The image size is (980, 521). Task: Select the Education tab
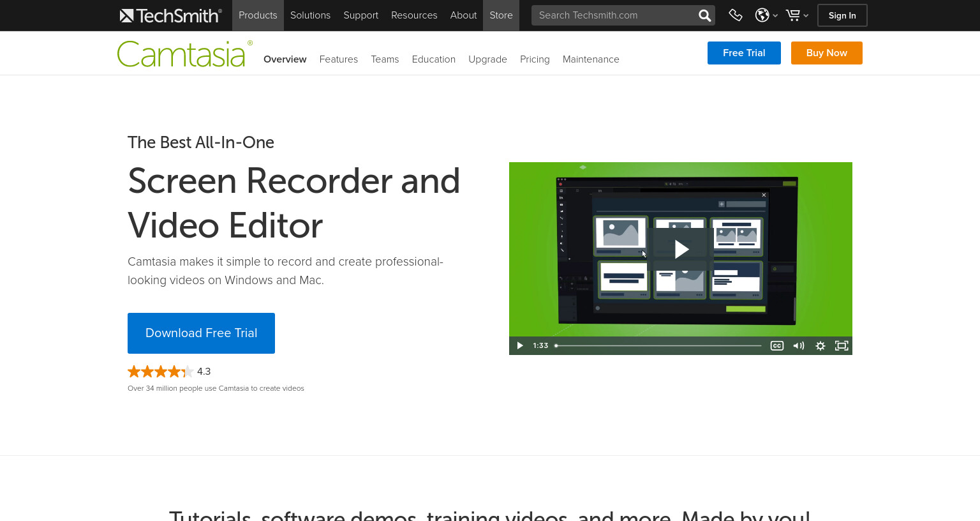pos(433,59)
